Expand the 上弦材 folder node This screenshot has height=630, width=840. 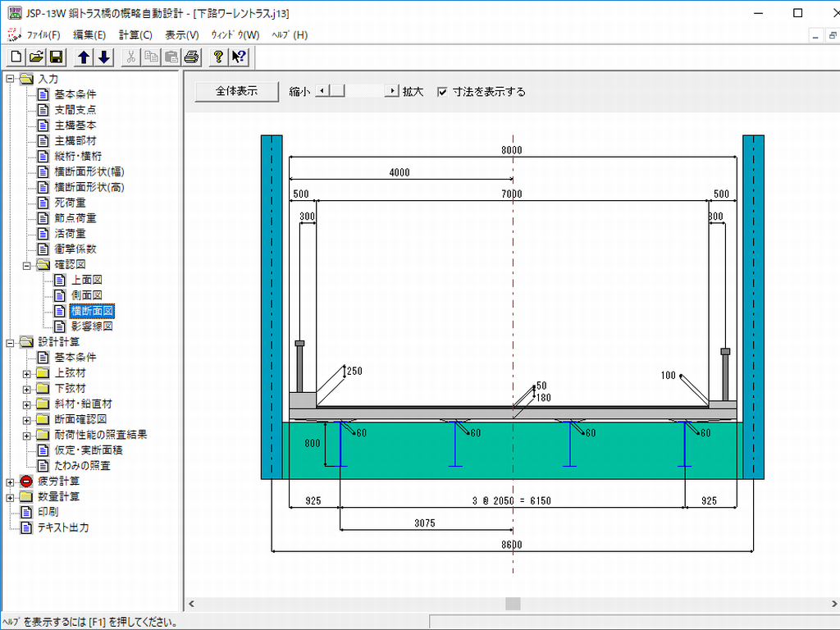tap(26, 373)
